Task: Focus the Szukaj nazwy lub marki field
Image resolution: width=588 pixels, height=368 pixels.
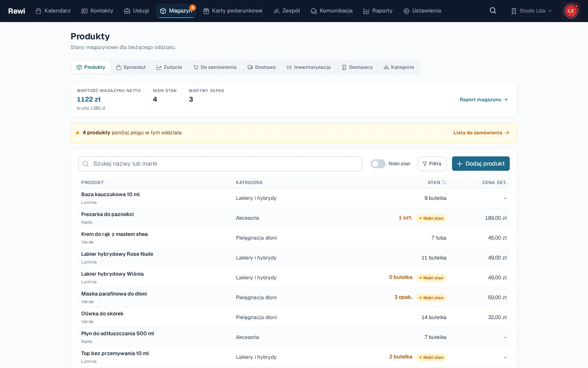Action: (x=220, y=164)
